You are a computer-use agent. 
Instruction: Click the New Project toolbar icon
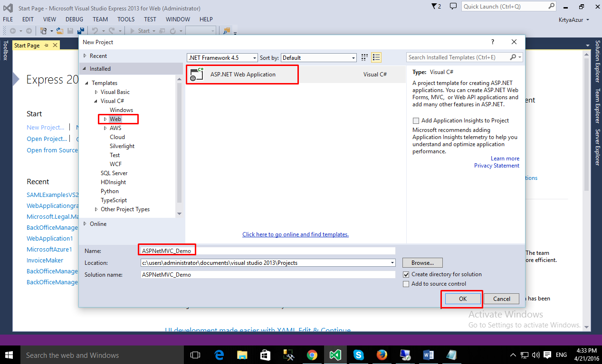(44, 31)
